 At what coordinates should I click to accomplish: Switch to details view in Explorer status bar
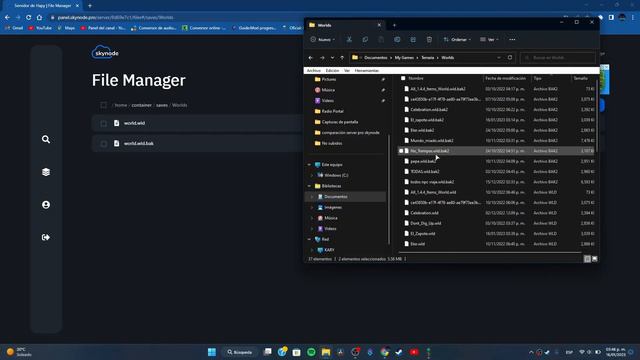coord(587,259)
